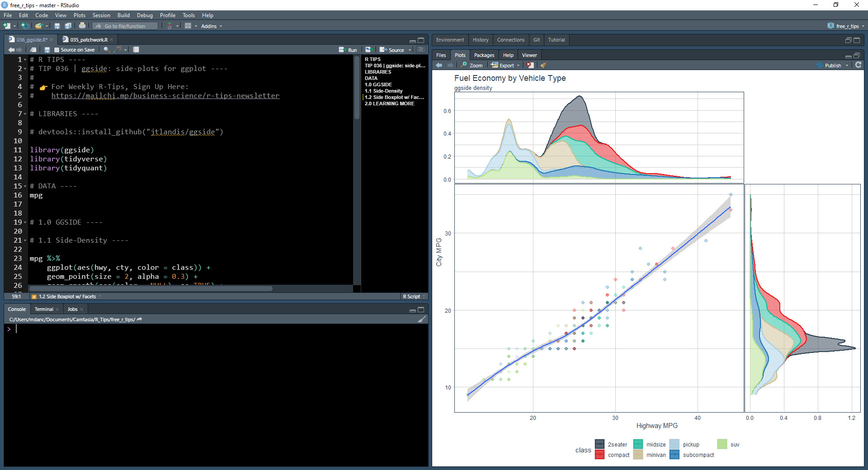Collapse the code section at line 1

click(25, 60)
